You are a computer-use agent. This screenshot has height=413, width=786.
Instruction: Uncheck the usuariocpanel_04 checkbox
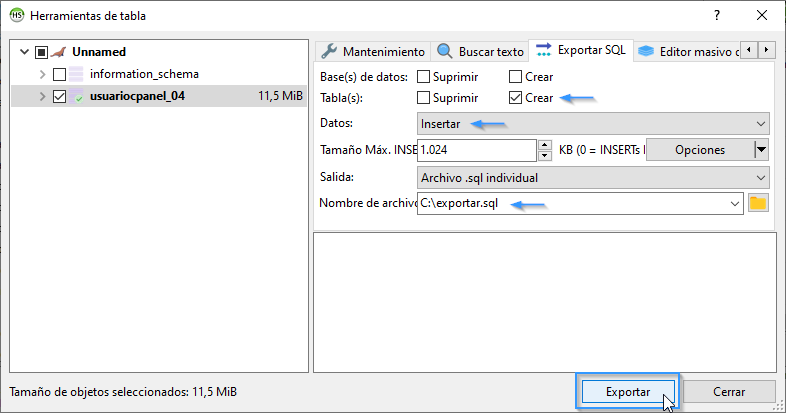(x=59, y=96)
